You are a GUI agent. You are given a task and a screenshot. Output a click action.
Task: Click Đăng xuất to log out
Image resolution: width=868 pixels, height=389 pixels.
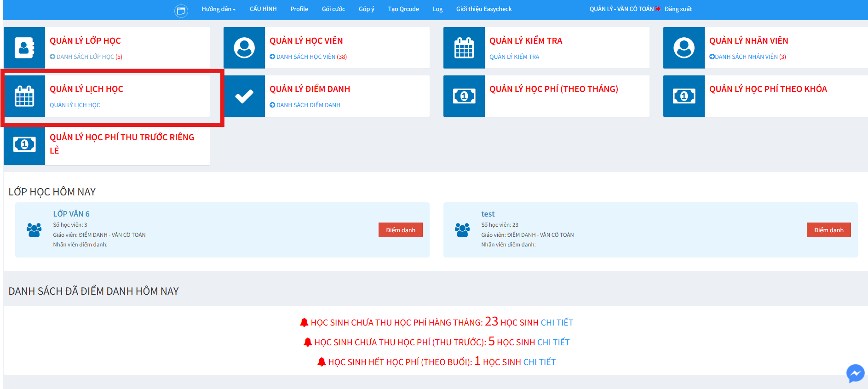[x=678, y=9]
